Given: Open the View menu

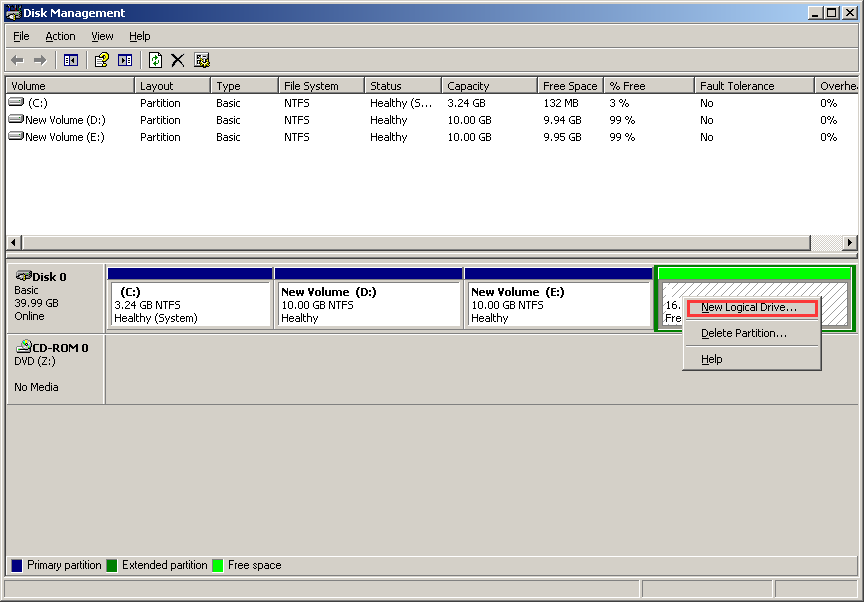Looking at the screenshot, I should 102,36.
